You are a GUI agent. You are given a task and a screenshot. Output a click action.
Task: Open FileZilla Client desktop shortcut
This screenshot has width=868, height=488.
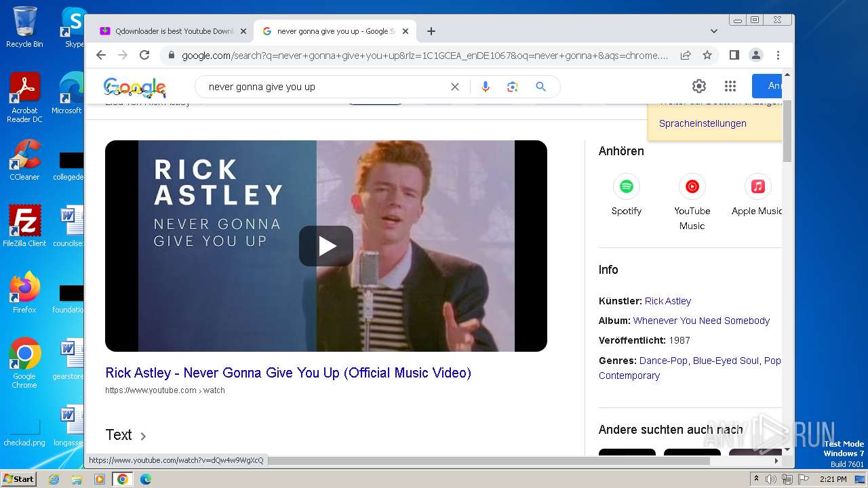point(24,226)
